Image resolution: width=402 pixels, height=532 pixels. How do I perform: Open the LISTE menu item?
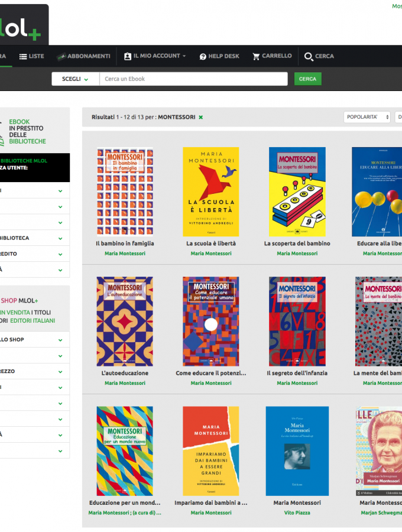pos(32,56)
